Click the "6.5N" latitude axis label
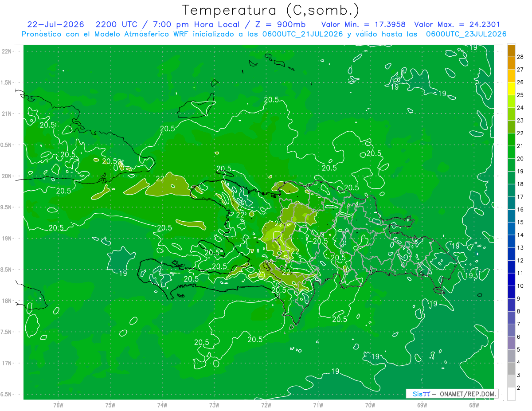 [x=7, y=395]
